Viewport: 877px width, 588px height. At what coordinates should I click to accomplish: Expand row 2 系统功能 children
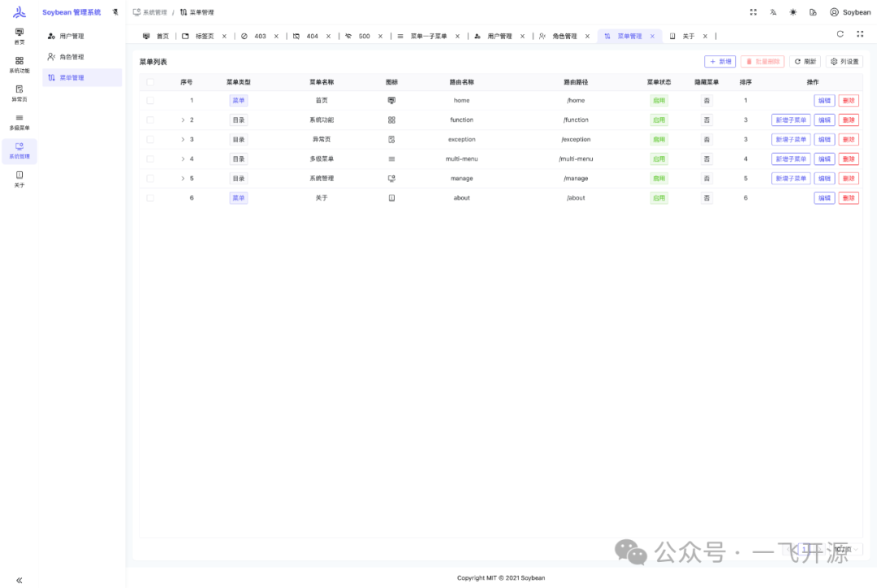(183, 120)
